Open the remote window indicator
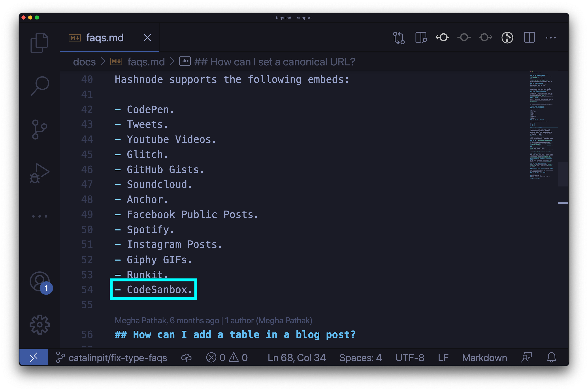This screenshot has width=588, height=391. (34, 357)
